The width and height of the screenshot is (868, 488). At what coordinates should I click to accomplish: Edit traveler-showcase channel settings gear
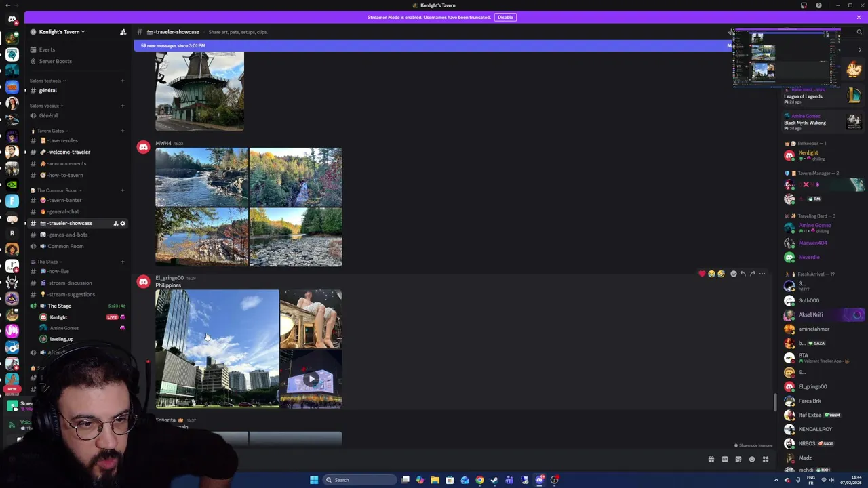tap(123, 224)
